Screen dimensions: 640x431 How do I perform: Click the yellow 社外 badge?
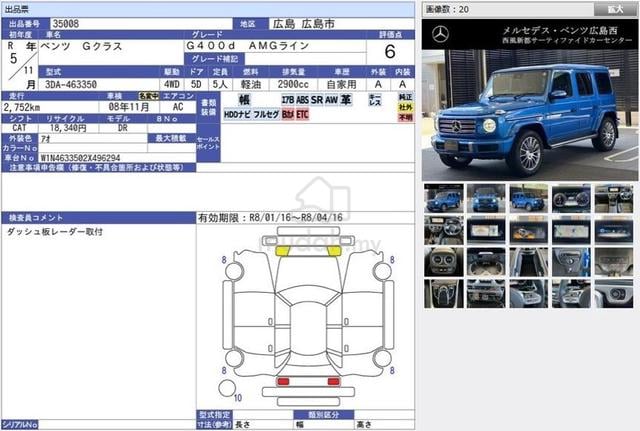[x=406, y=107]
